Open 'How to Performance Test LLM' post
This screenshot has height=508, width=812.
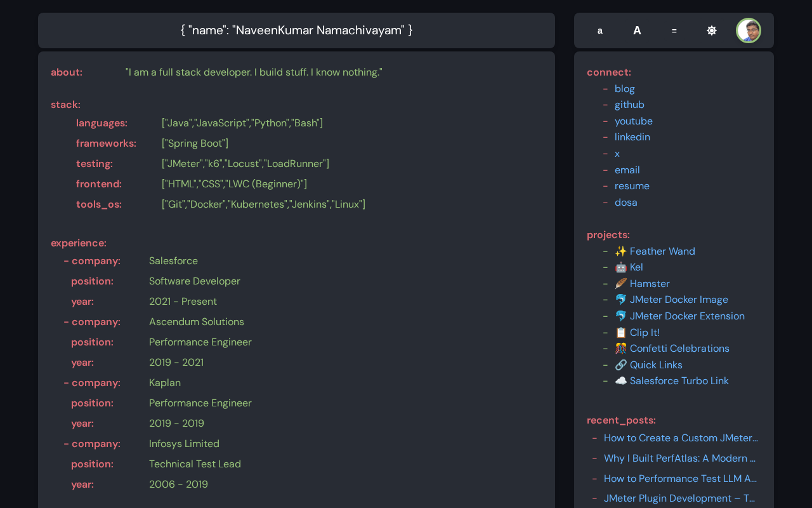point(680,479)
